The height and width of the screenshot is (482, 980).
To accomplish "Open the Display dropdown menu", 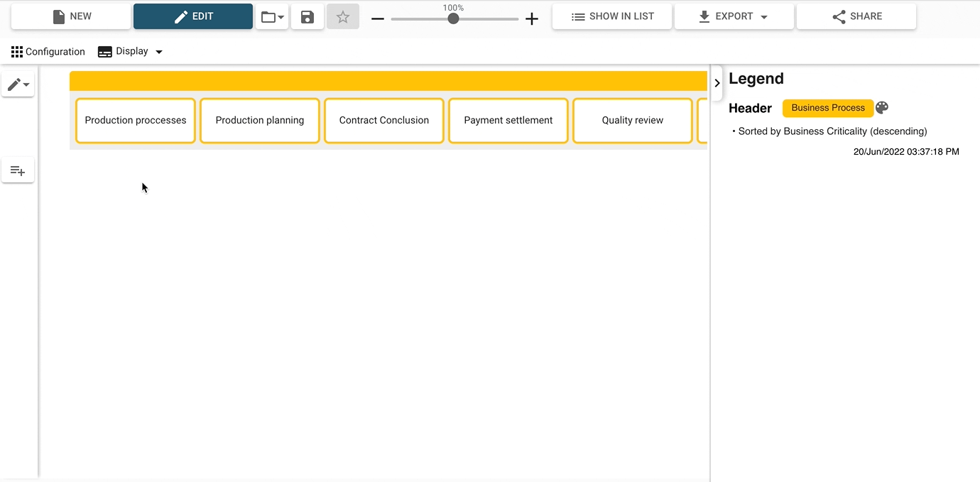I will tap(131, 52).
